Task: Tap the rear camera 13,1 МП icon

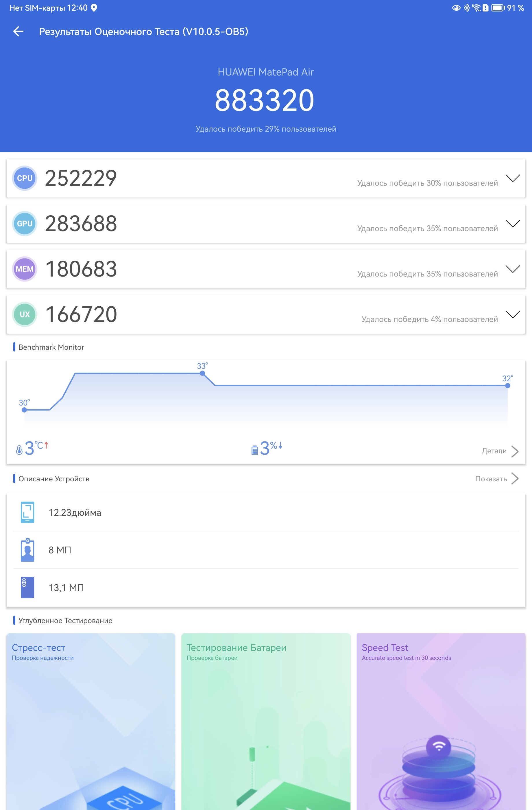Action: pyautogui.click(x=27, y=588)
